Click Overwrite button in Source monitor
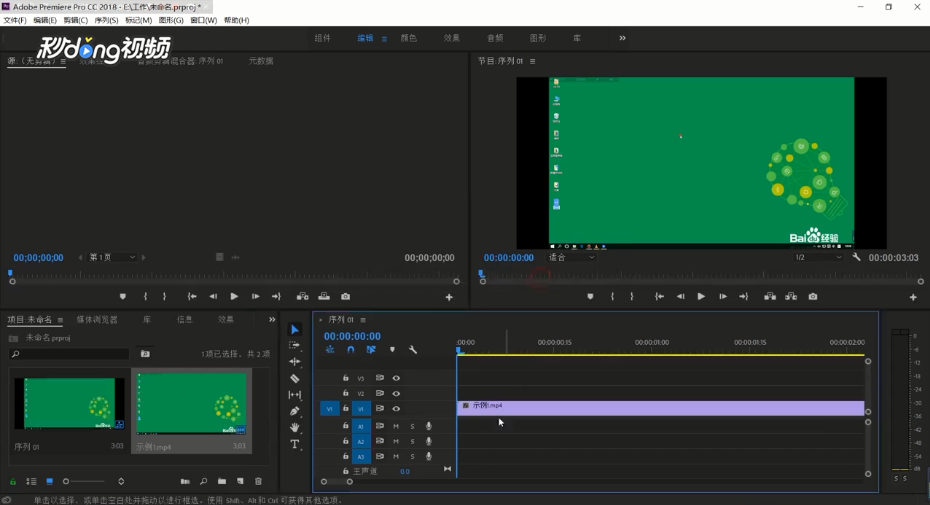930x505 pixels. point(324,296)
